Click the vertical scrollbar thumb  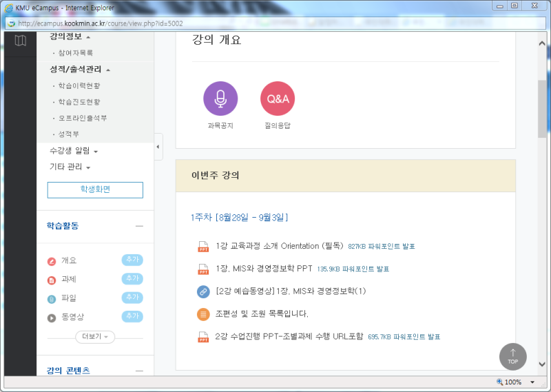point(542,109)
